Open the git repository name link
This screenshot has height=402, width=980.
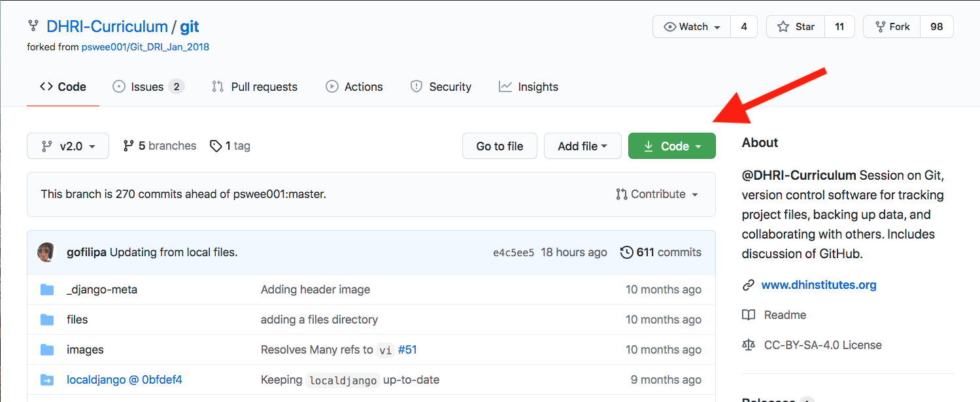tap(190, 27)
